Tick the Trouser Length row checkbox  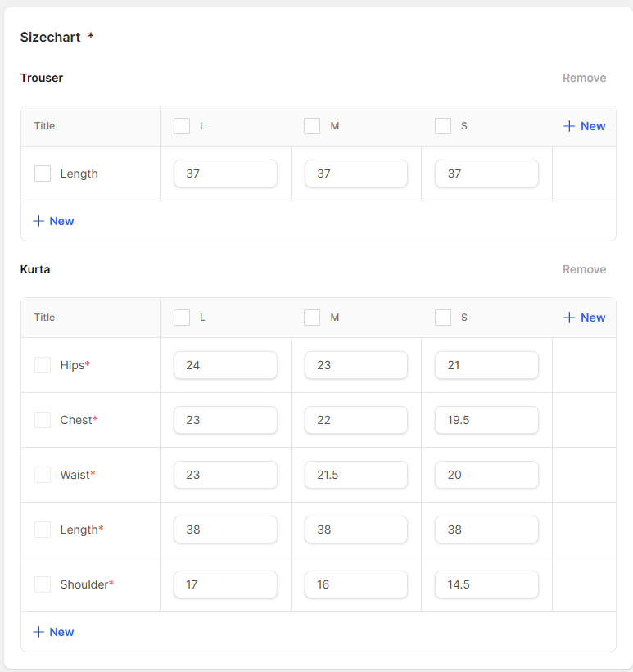[43, 174]
